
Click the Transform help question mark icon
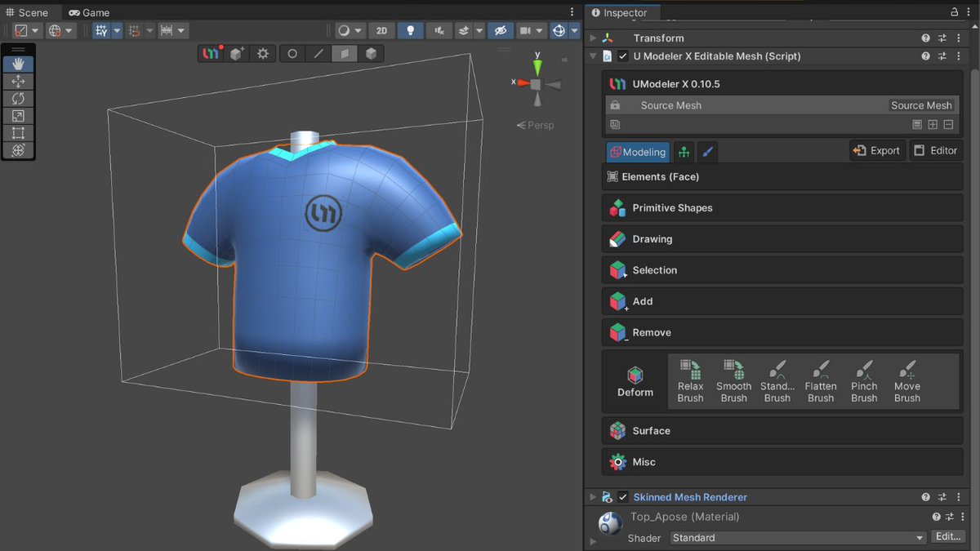(x=925, y=38)
